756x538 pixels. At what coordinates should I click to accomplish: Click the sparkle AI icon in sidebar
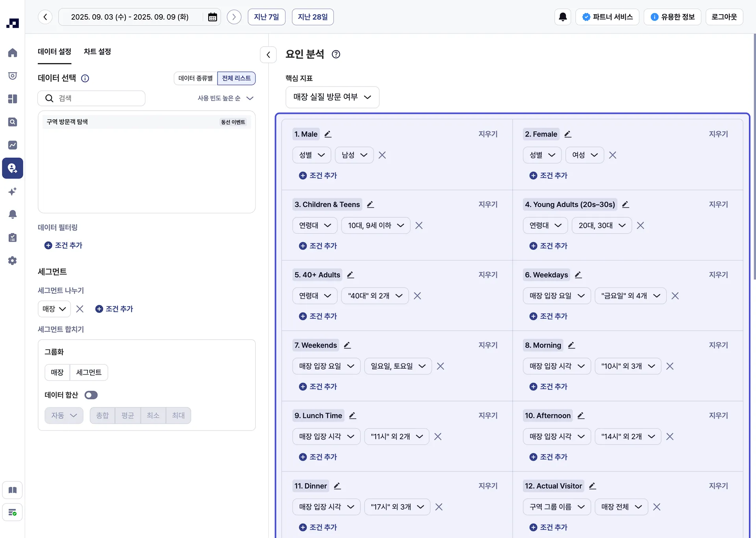coord(13,191)
